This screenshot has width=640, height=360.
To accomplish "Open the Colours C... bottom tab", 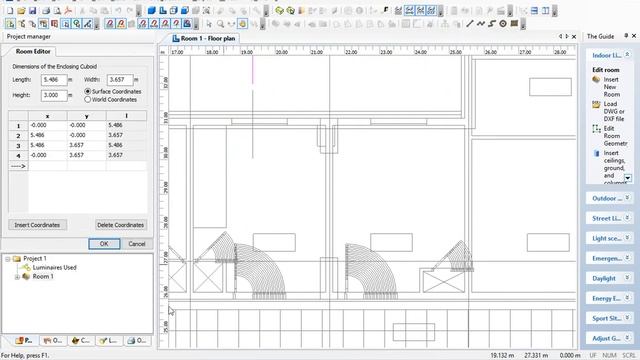I will point(80,340).
